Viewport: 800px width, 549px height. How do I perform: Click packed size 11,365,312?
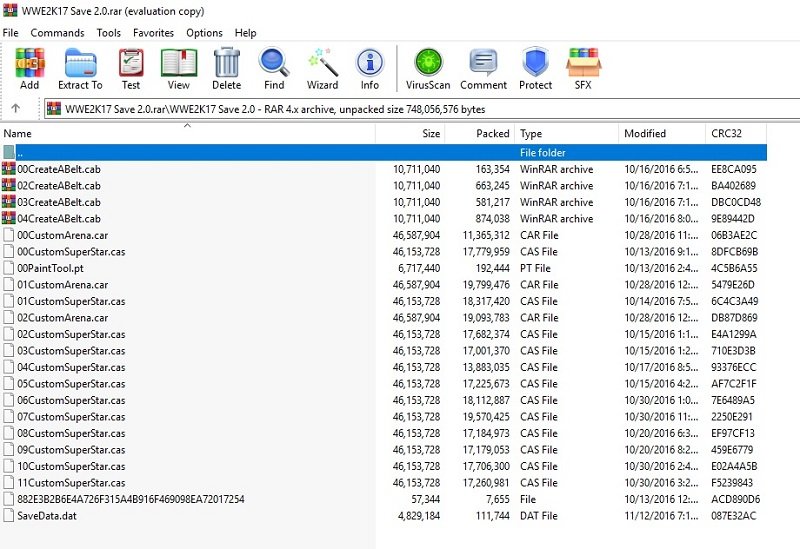click(486, 235)
